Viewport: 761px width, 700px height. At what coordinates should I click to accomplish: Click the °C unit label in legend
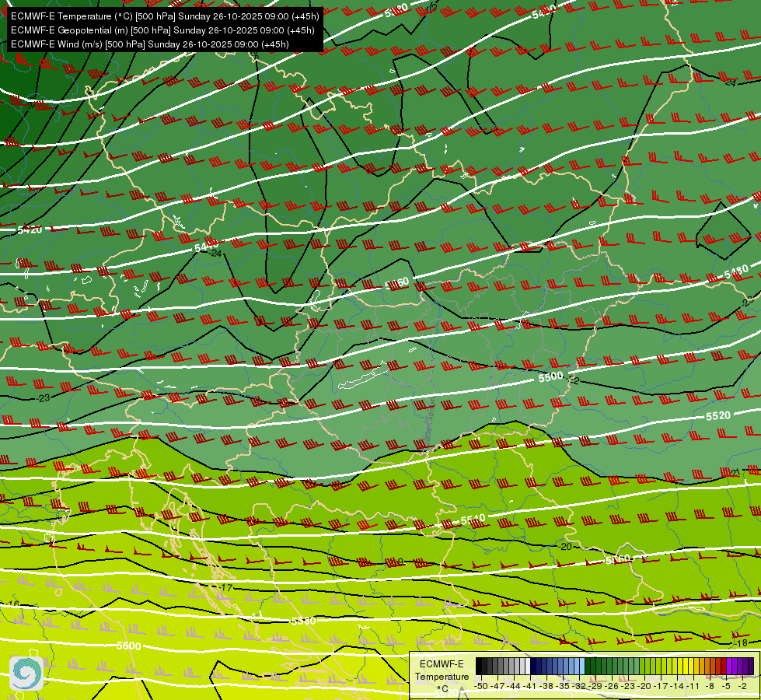pyautogui.click(x=442, y=689)
